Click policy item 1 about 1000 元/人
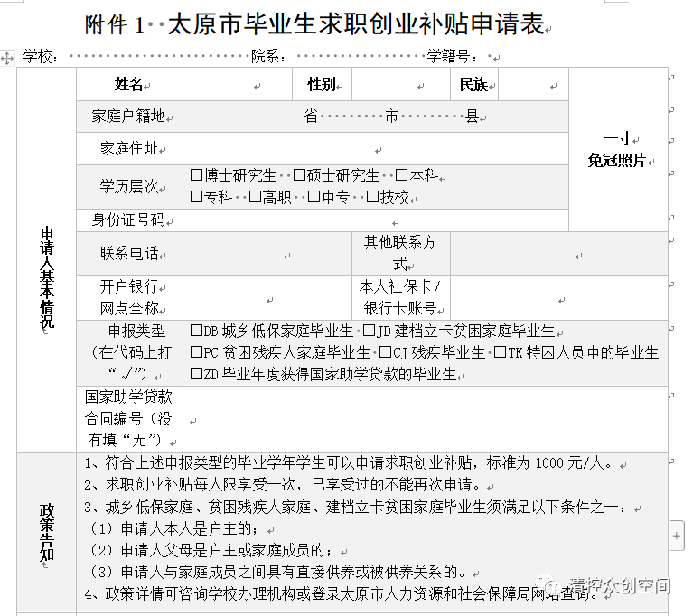693x616 pixels. pyautogui.click(x=349, y=463)
